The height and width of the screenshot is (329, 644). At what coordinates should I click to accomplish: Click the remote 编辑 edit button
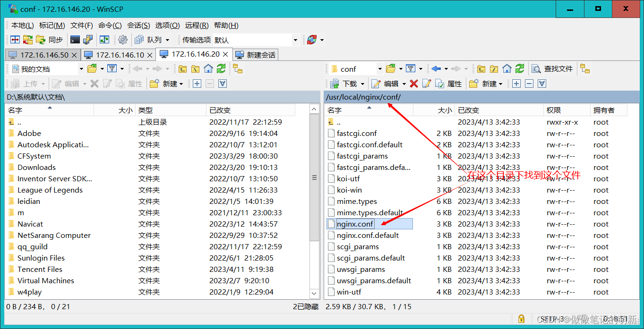(386, 84)
